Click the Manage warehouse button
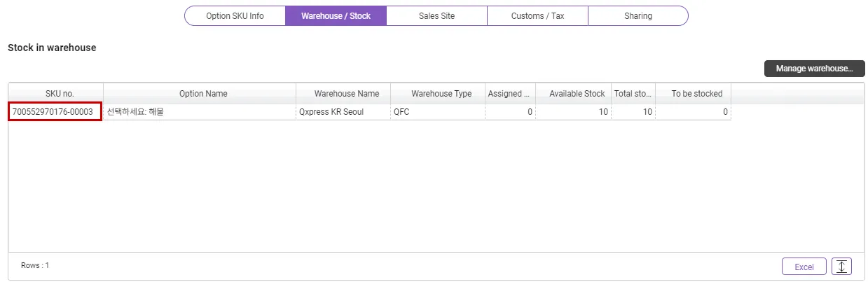Screen dimensions: 868x282 click(x=814, y=69)
